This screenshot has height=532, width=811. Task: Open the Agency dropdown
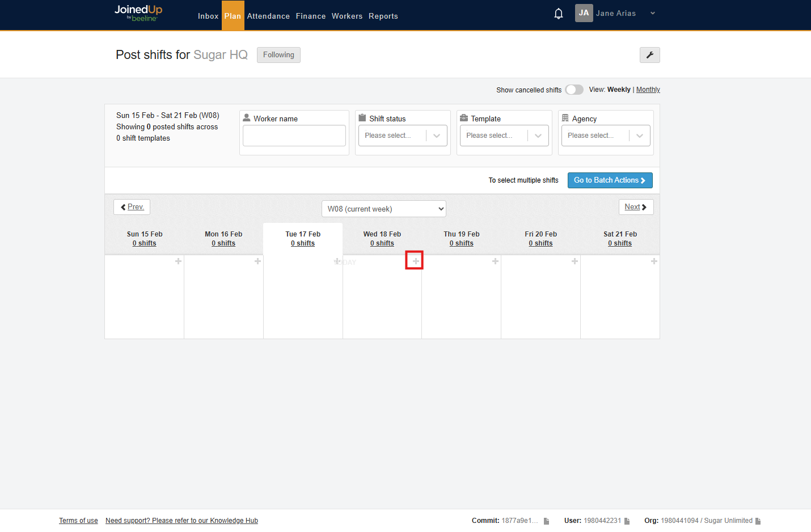click(x=606, y=136)
